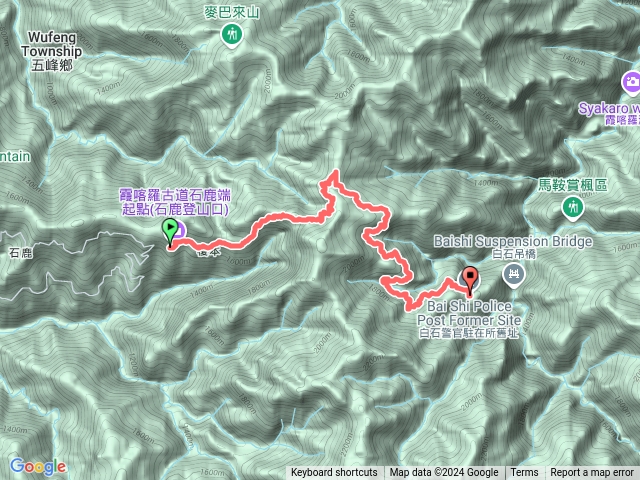The width and height of the screenshot is (640, 480).
Task: Select the 麥巴來山 hiking icon
Action: 232,35
